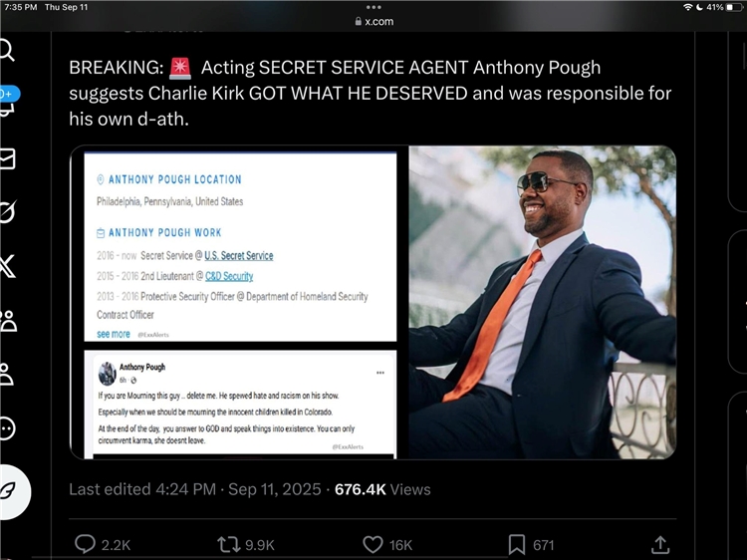This screenshot has width=747, height=560.
Task: Open Profile icon in sidebar
Action: click(7, 375)
